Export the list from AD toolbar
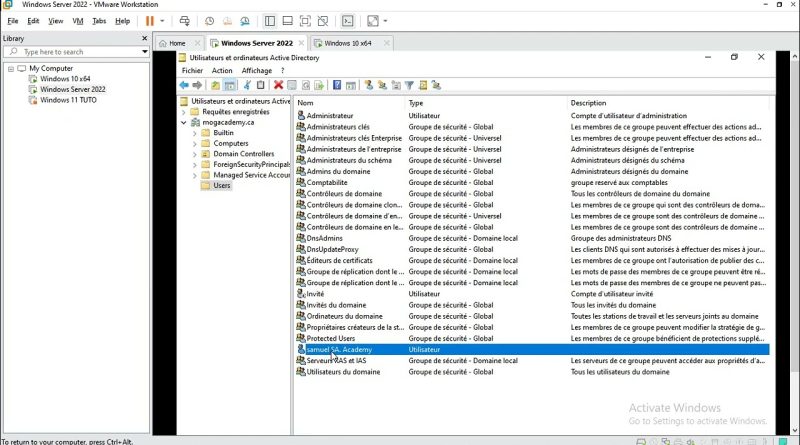Viewport: 800px width, 445px height. point(319,85)
